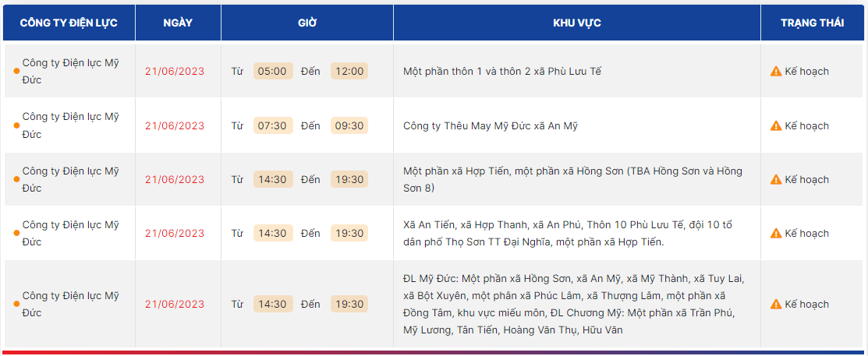Click the warning icon in the ĐL Mỹ Đức row
Viewport: 868px width, 356px height.
776,304
